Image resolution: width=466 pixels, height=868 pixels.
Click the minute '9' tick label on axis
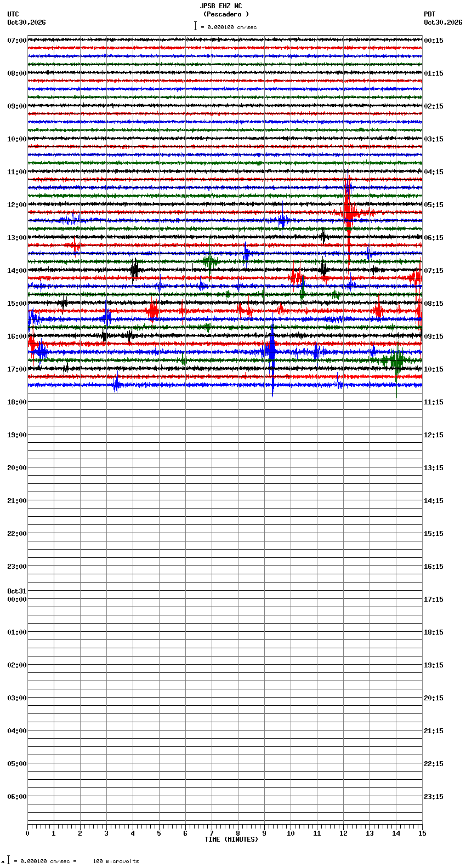(x=264, y=833)
